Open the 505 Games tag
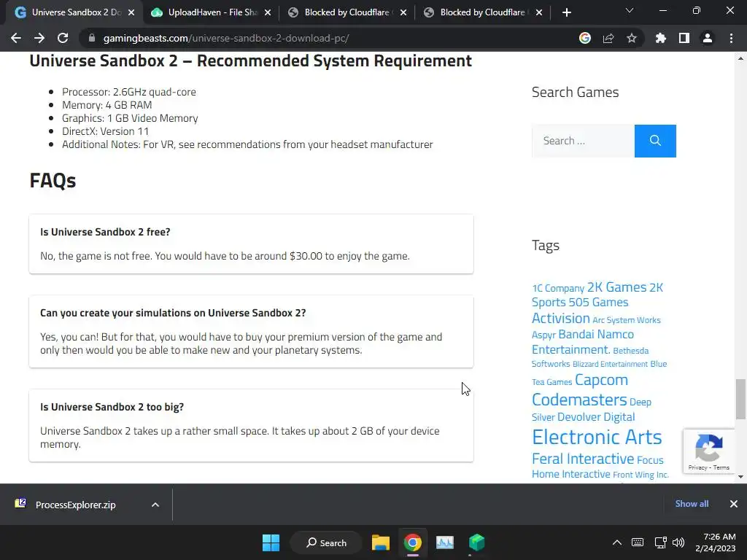This screenshot has height=560, width=747. (x=598, y=303)
